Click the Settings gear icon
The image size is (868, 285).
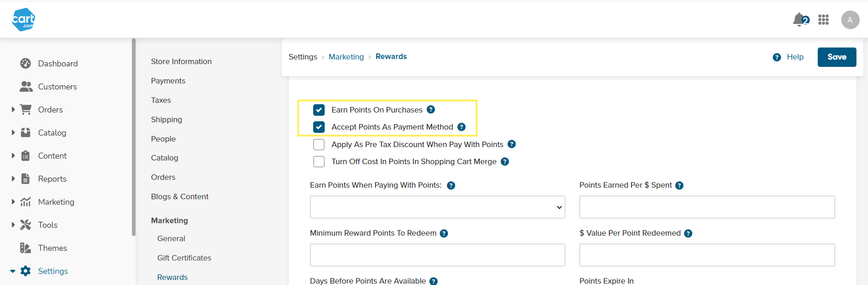click(x=26, y=271)
